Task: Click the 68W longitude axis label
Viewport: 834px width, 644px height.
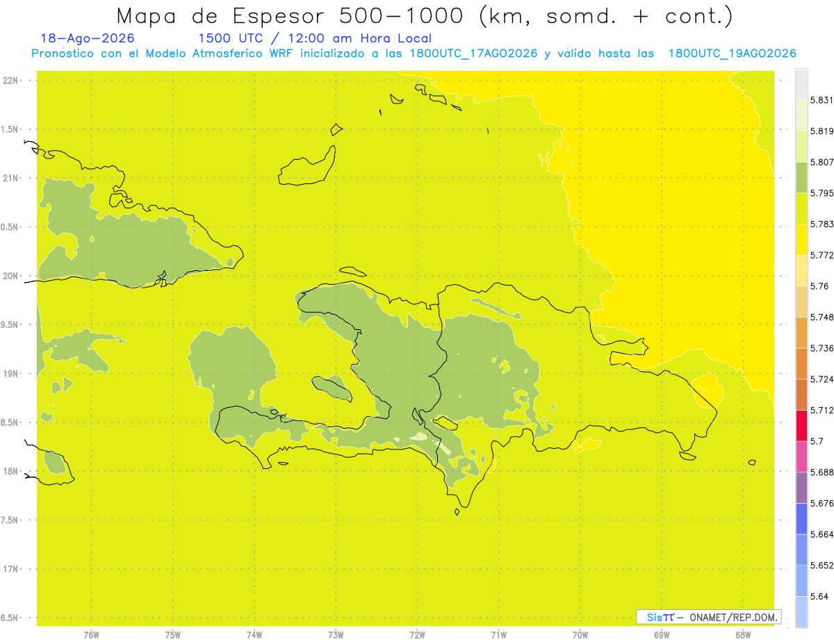Action: pos(743,634)
